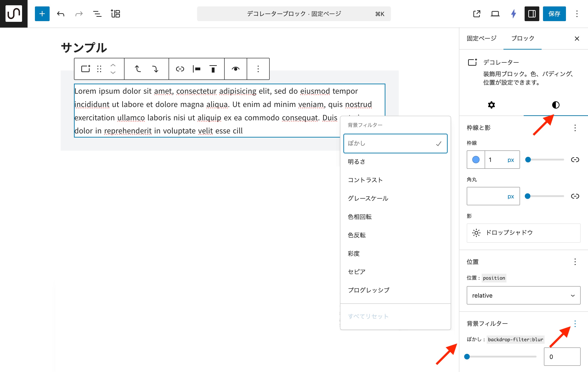The height and width of the screenshot is (372, 588).
Task: Open page preview in new tab
Action: pyautogui.click(x=476, y=14)
